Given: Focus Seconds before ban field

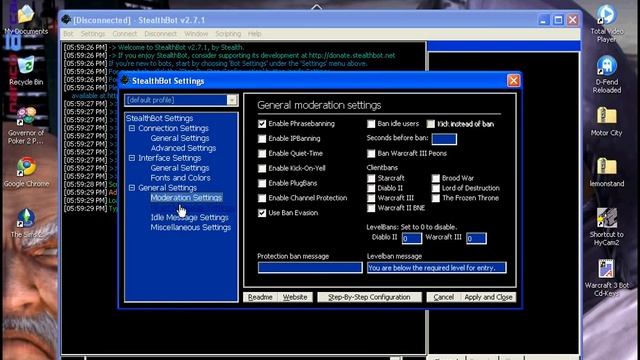Looking at the screenshot, I should click(444, 139).
